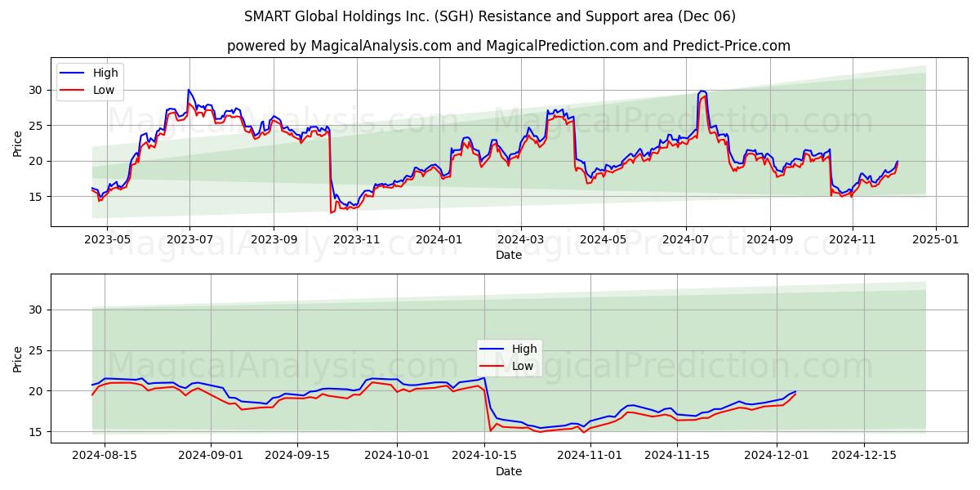This screenshot has width=980, height=490.
Task: Click the '2024-05' x-axis label
Action: (604, 239)
